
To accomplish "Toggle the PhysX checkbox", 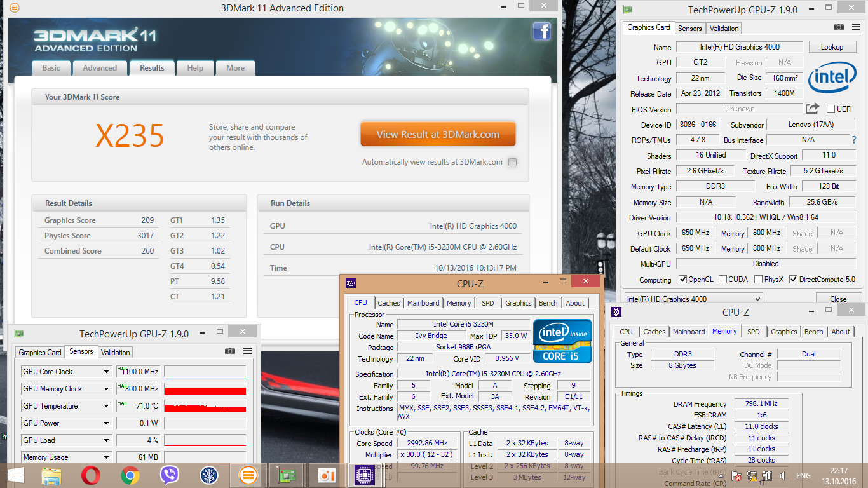I will pyautogui.click(x=759, y=280).
